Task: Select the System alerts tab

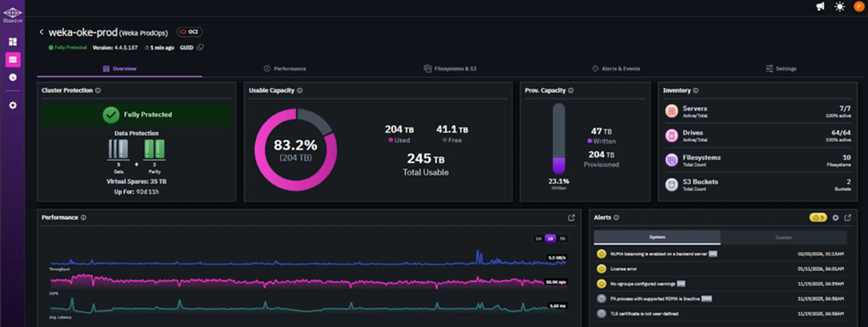Action: [657, 237]
